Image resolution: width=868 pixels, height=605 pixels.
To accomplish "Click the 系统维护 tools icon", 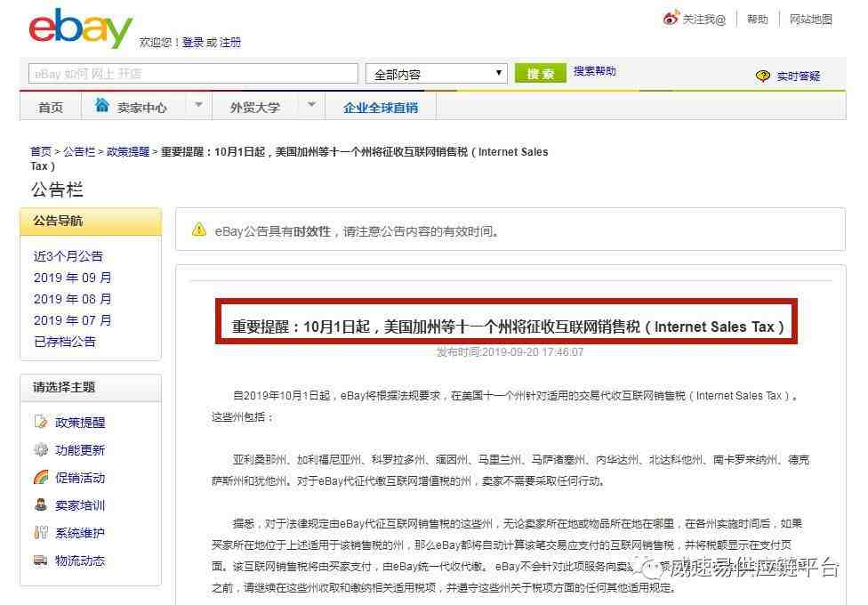I will click(41, 533).
